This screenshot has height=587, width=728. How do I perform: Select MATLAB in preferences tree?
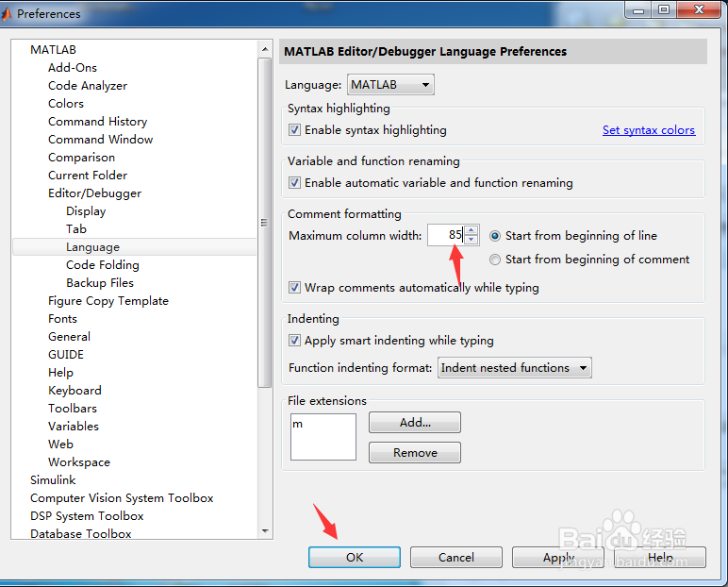[53, 50]
